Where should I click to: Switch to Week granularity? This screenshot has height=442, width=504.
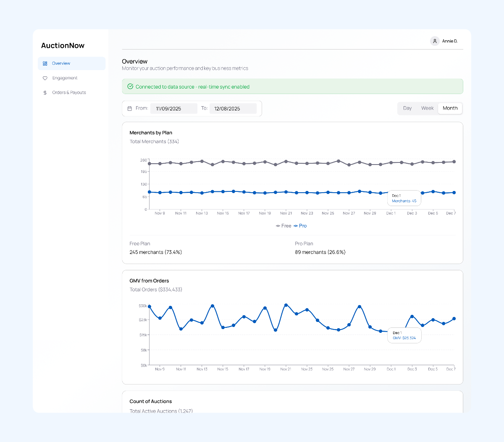pyautogui.click(x=428, y=108)
